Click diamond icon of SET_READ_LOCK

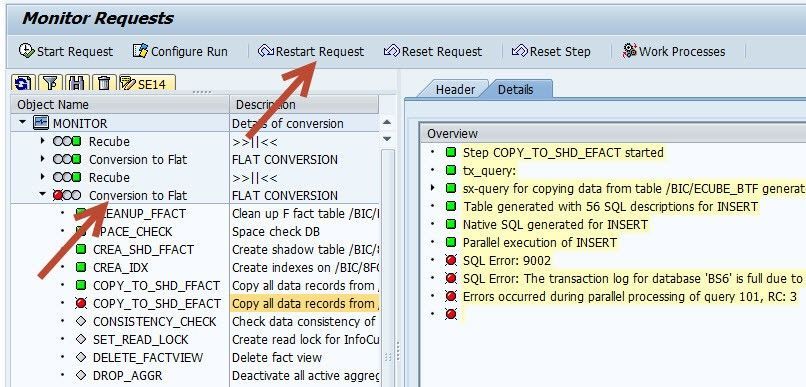tap(81, 340)
